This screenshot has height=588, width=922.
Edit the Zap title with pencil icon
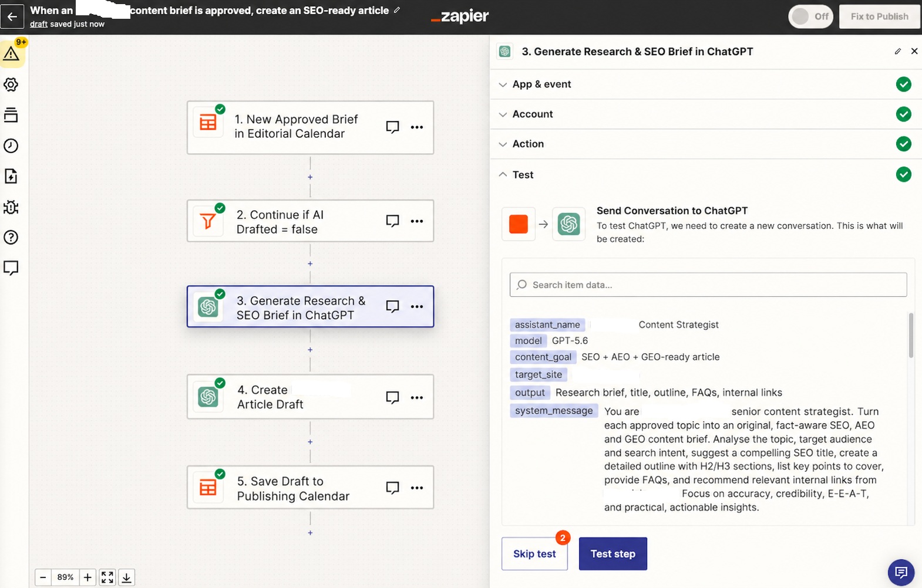397,10
